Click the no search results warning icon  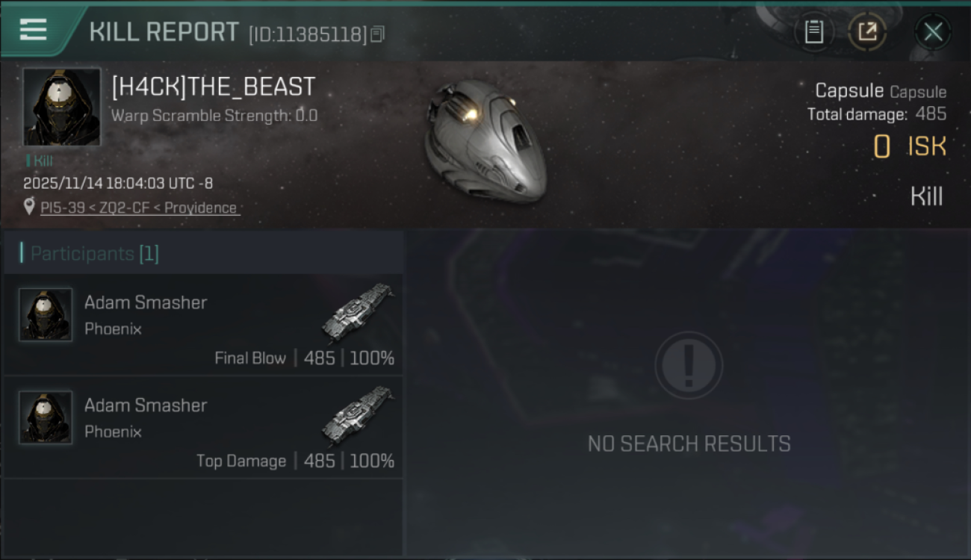(689, 365)
